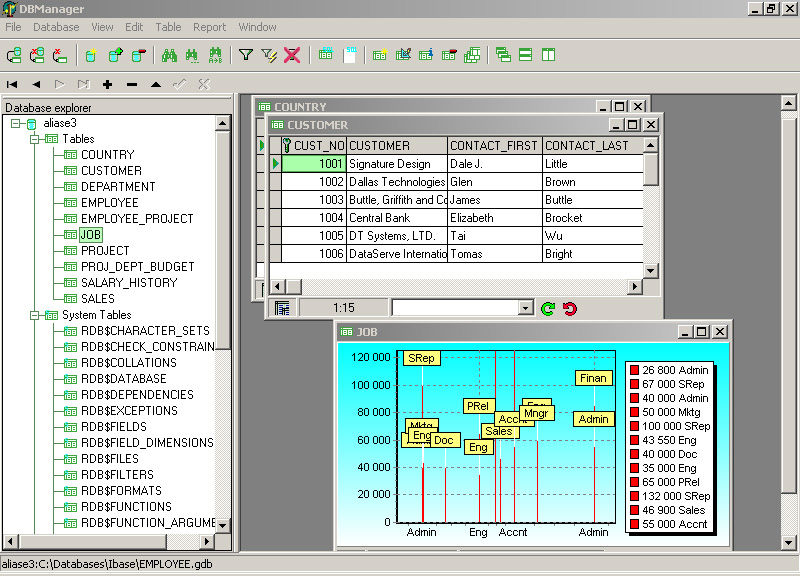Click the red swatch for 55 000 Accnt
The width and height of the screenshot is (800, 576).
(x=634, y=524)
